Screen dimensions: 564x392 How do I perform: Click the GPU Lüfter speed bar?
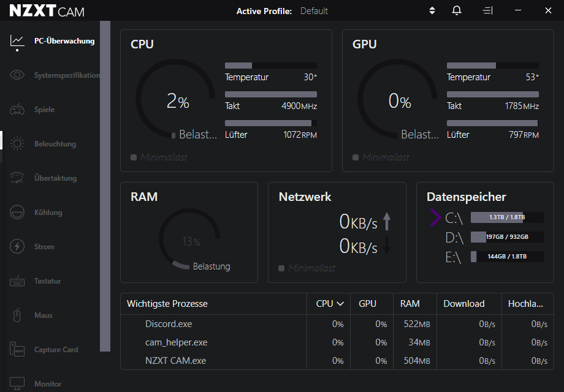(x=493, y=123)
